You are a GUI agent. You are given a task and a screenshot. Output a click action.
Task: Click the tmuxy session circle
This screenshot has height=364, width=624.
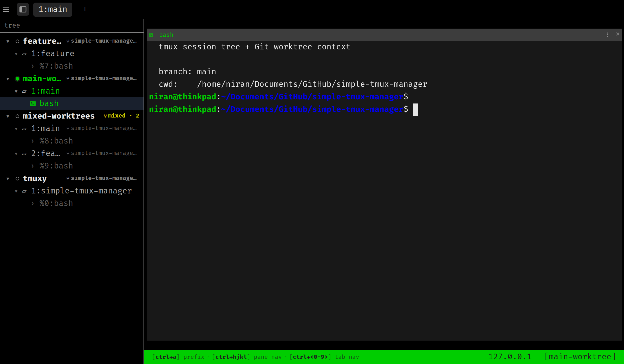[x=17, y=179]
